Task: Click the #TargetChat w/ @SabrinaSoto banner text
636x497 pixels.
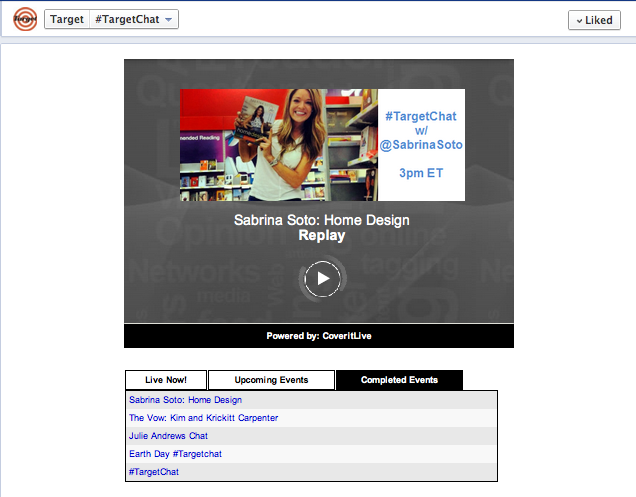Action: click(421, 131)
